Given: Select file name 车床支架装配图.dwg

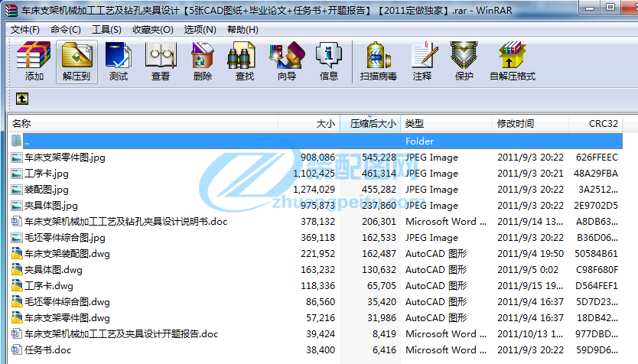Looking at the screenshot, I should tap(67, 254).
